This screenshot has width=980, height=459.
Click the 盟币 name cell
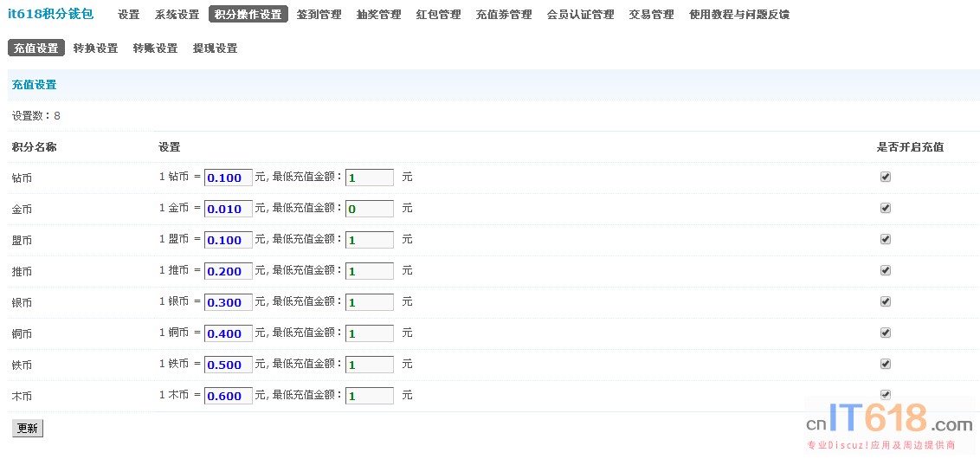pyautogui.click(x=22, y=241)
